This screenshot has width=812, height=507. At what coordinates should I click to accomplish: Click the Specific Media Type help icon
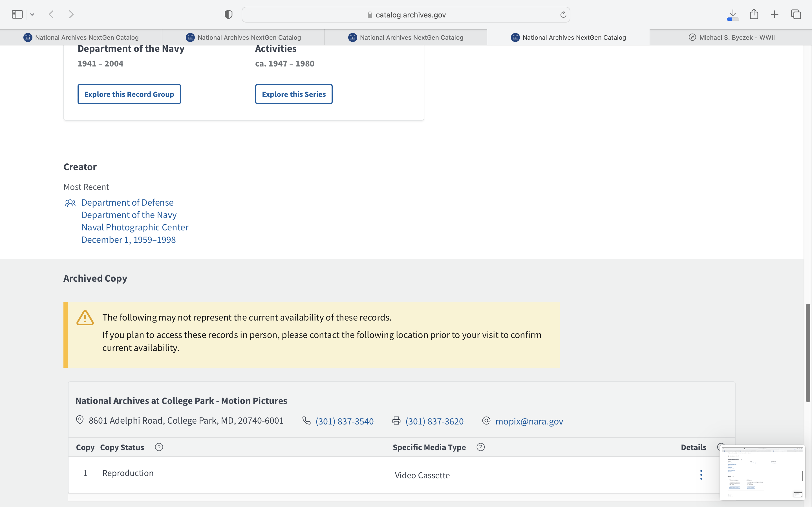point(480,447)
